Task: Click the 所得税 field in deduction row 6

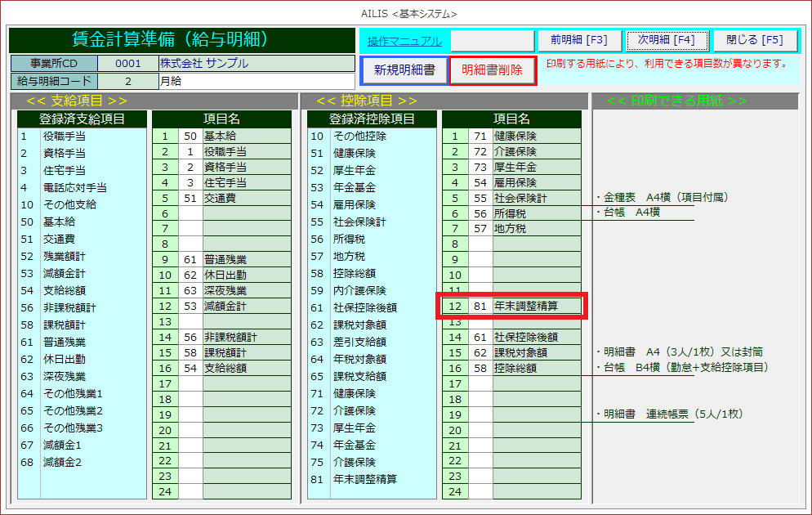Action: pos(536,213)
